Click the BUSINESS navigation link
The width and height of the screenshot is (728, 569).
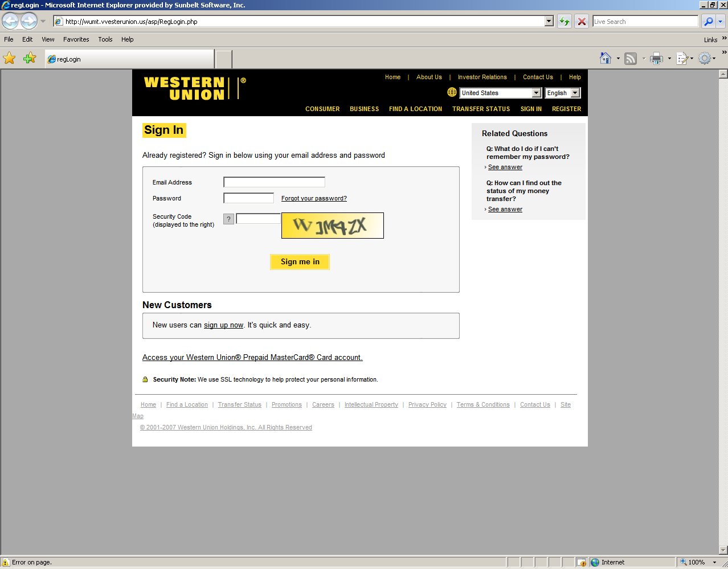[365, 109]
